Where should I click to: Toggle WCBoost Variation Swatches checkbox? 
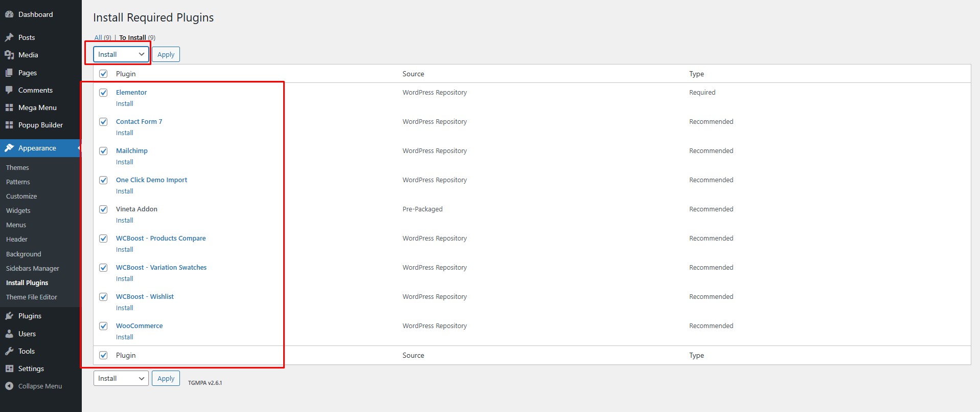pos(103,268)
